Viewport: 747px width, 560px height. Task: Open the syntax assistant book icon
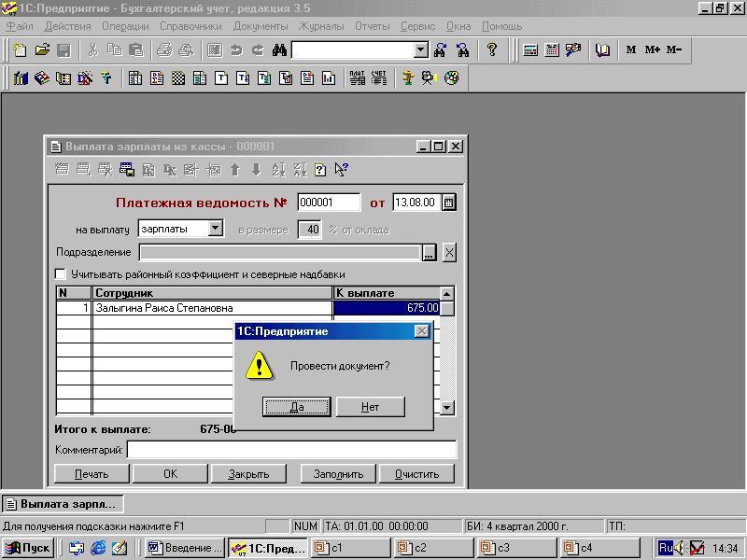click(602, 49)
